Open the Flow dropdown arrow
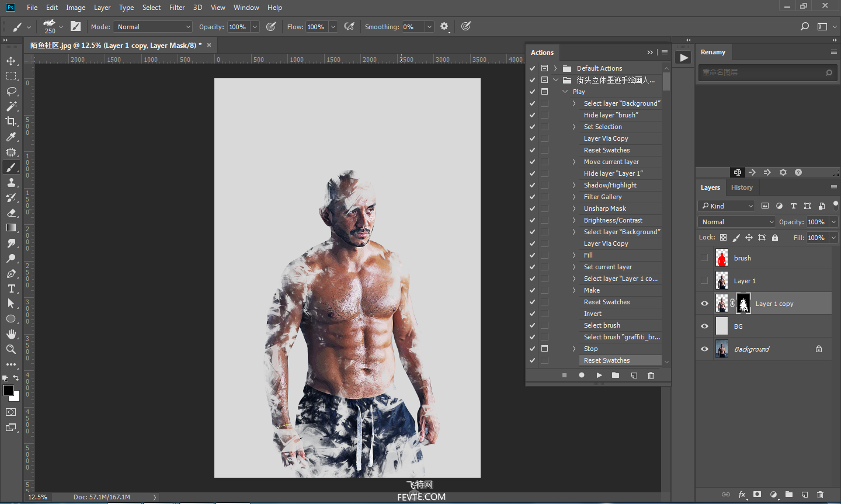The image size is (841, 504). click(x=333, y=27)
